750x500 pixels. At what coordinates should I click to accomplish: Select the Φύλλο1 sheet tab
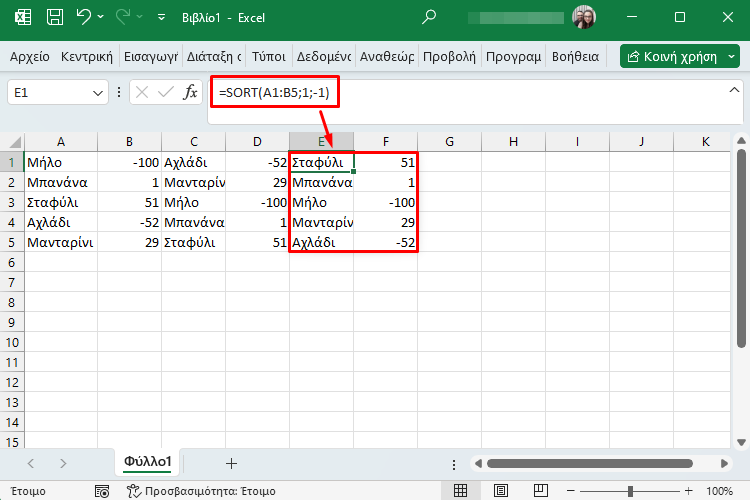147,462
